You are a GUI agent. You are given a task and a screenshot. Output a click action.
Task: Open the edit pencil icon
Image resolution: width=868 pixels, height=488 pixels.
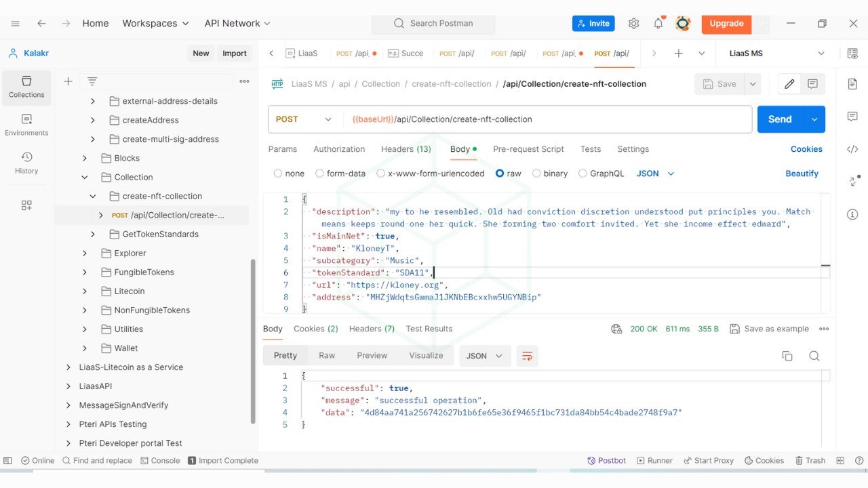click(x=789, y=84)
